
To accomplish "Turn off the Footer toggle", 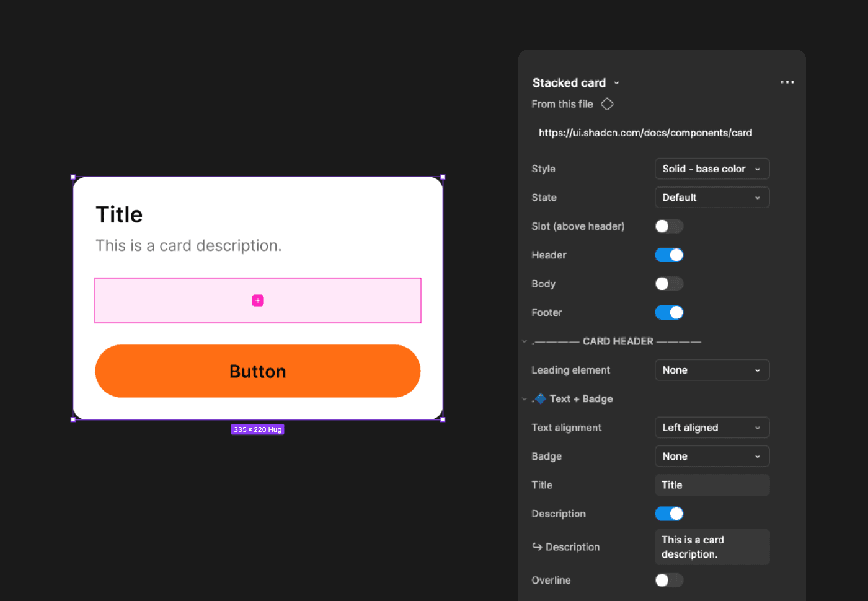I will pos(669,312).
